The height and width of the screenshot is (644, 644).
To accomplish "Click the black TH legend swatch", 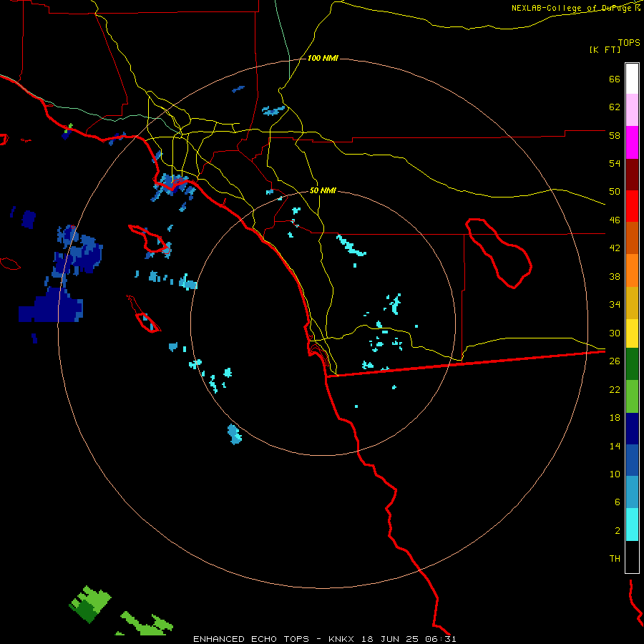I will [x=632, y=557].
